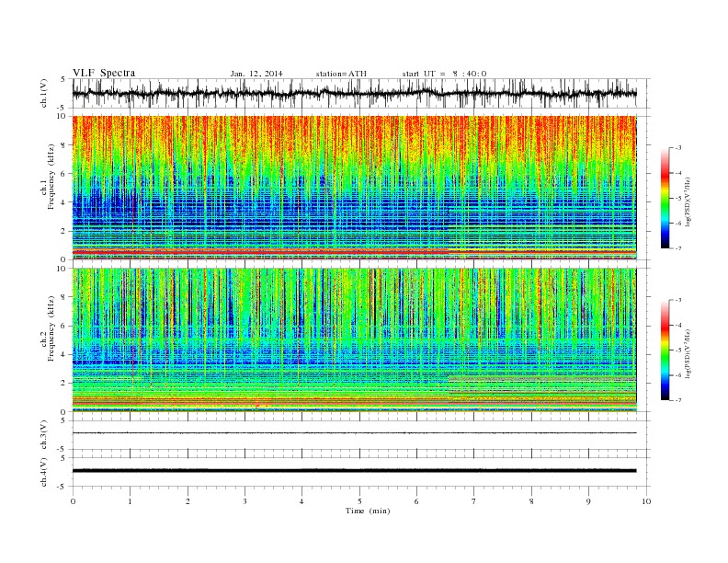Click the '8' kHz tick on ch.1 frequency axis
This screenshot has height=563, width=728.
click(64, 145)
